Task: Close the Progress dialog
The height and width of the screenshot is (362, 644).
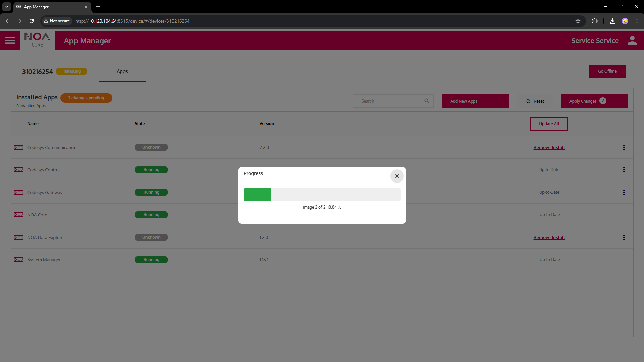Action: click(397, 176)
